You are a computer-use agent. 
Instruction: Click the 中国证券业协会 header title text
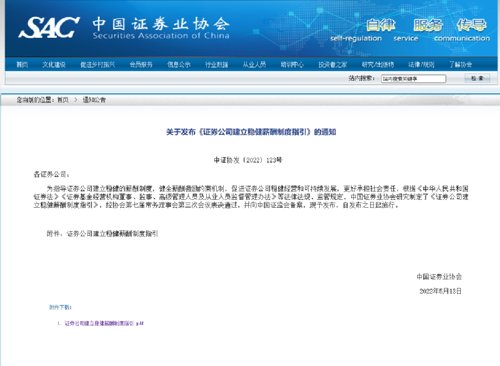coord(161,24)
